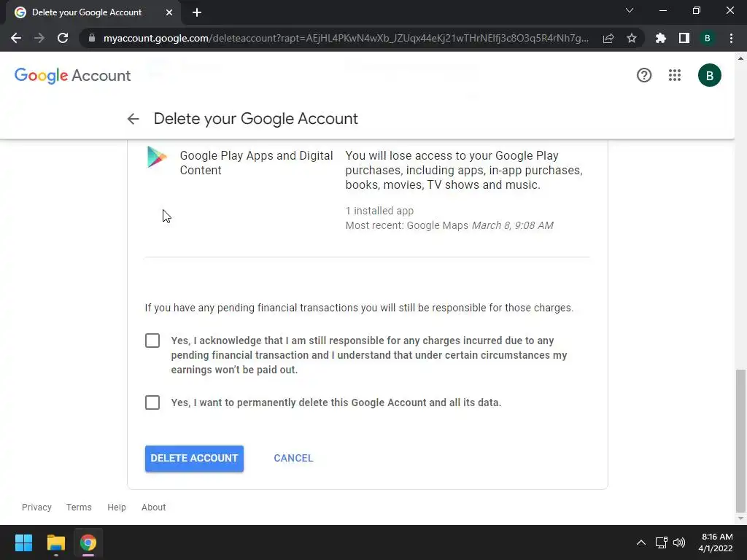The image size is (747, 560).
Task: Click the share page icon
Action: [608, 38]
